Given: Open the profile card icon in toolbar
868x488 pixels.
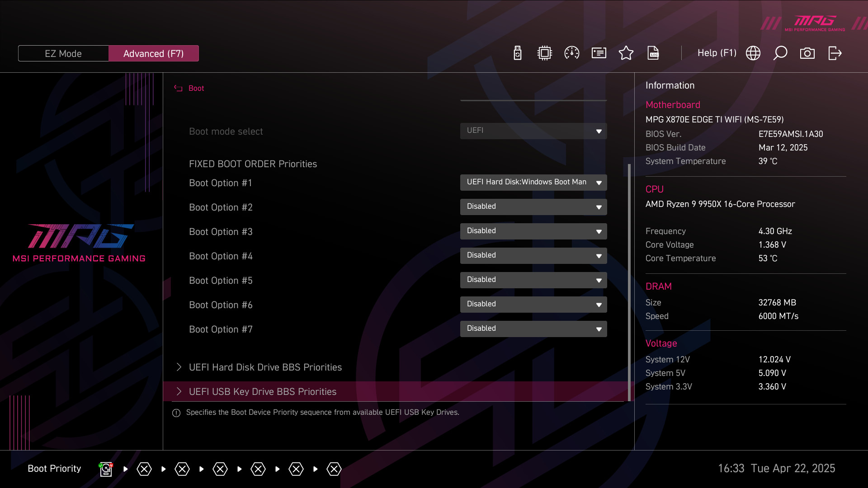Looking at the screenshot, I should (599, 53).
